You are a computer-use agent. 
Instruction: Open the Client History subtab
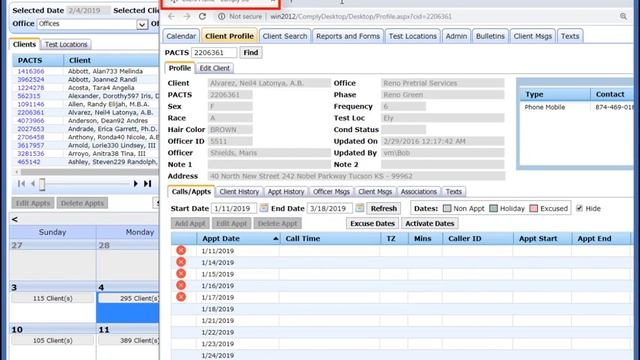point(239,191)
